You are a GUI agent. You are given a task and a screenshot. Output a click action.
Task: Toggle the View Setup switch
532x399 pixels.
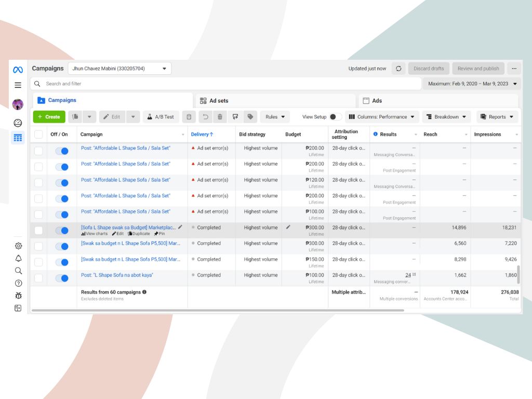click(x=336, y=117)
